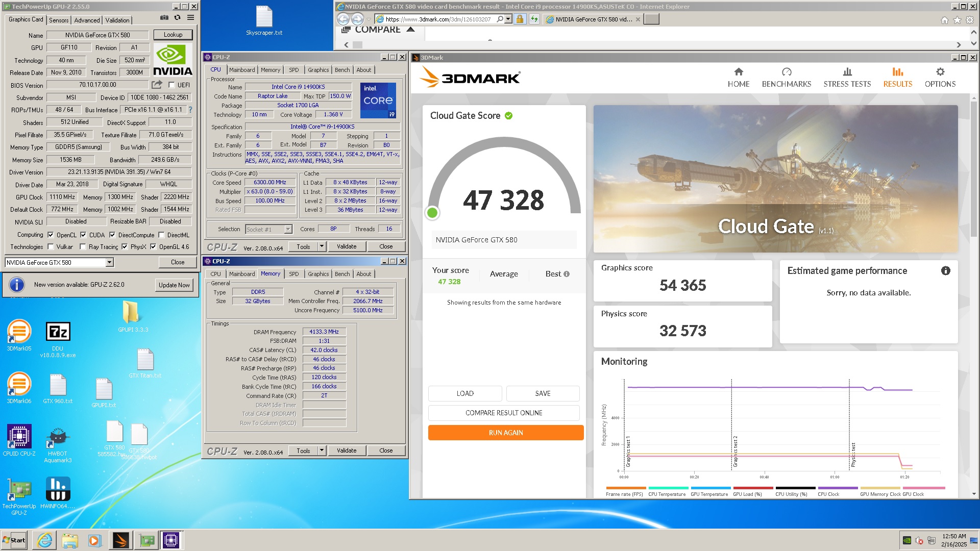Click the LOAD button in 3DMark
Viewport: 980px width, 551px height.
pos(465,393)
